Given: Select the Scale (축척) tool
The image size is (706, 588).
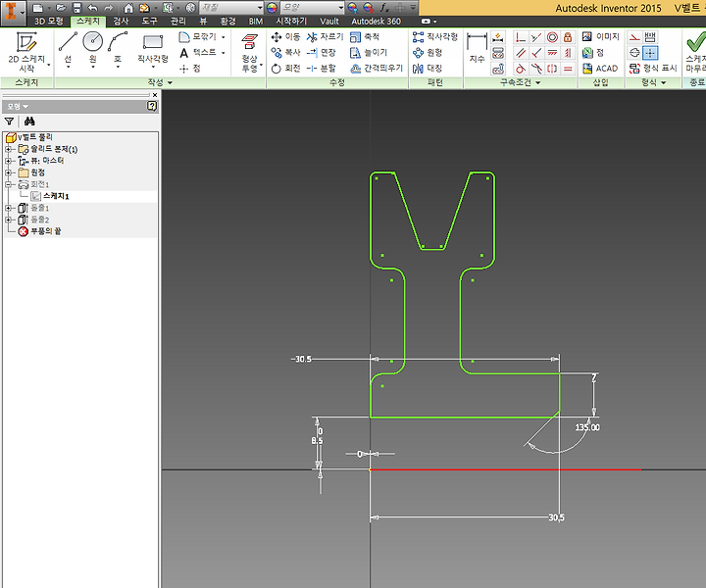Looking at the screenshot, I should [x=365, y=37].
